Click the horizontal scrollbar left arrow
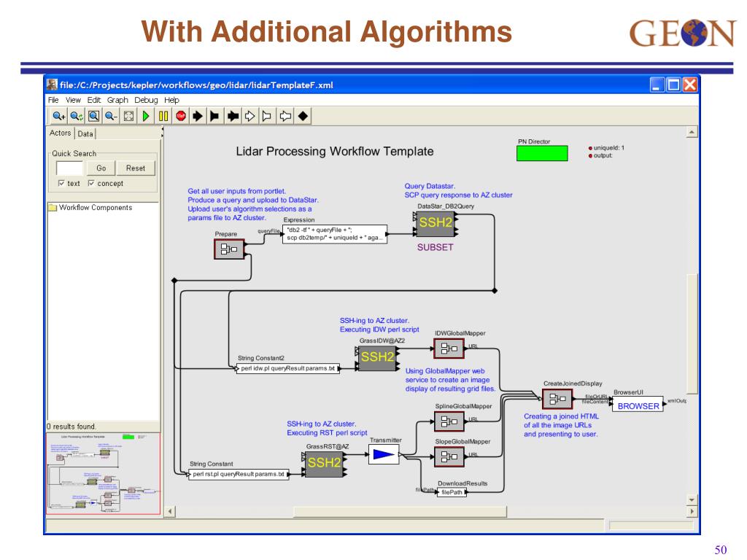This screenshot has height=560, width=747. [170, 511]
